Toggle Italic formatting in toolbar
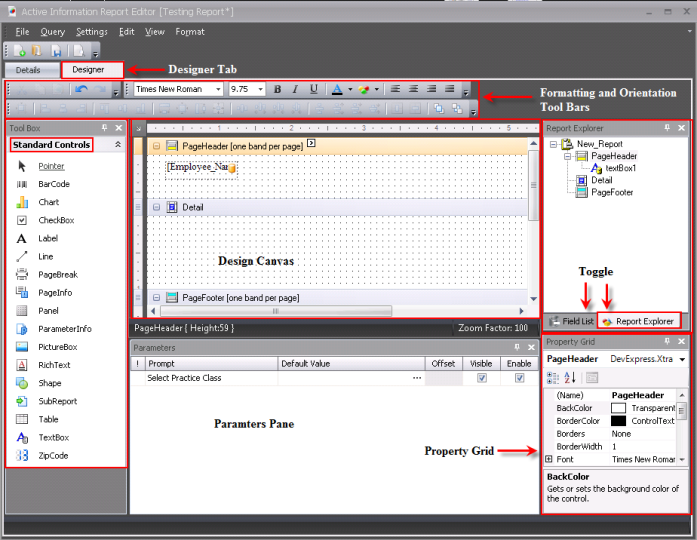This screenshot has height=540, width=697. pos(296,89)
